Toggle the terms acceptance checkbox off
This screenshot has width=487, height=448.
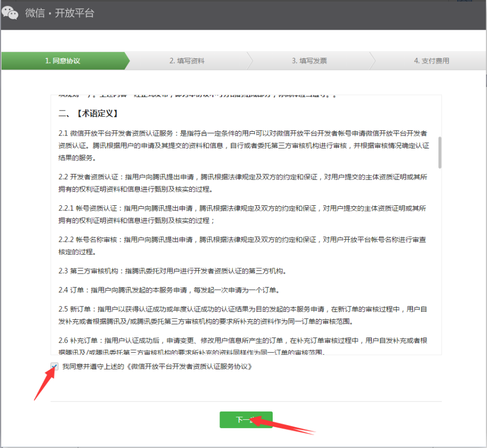click(x=54, y=367)
